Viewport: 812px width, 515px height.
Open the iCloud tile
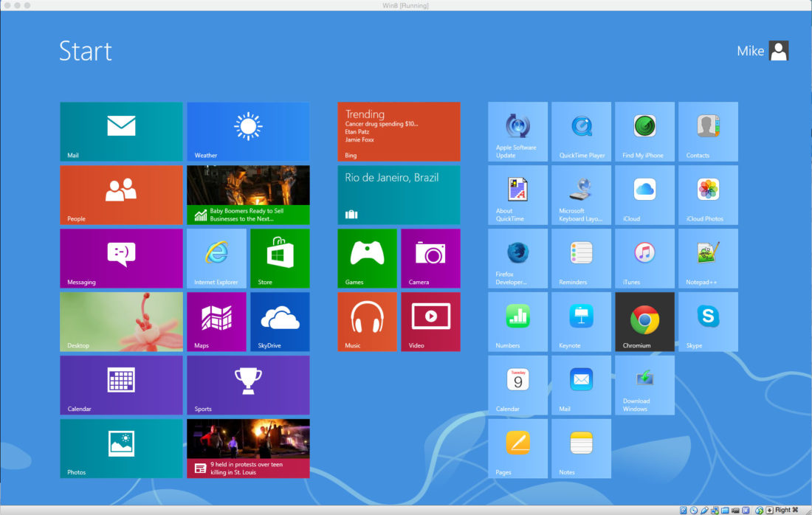tap(644, 195)
